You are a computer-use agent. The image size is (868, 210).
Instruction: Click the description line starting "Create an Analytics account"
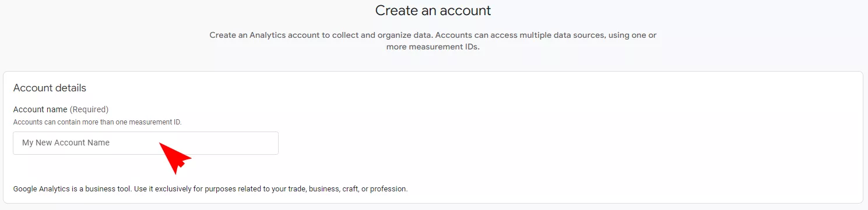coord(433,35)
